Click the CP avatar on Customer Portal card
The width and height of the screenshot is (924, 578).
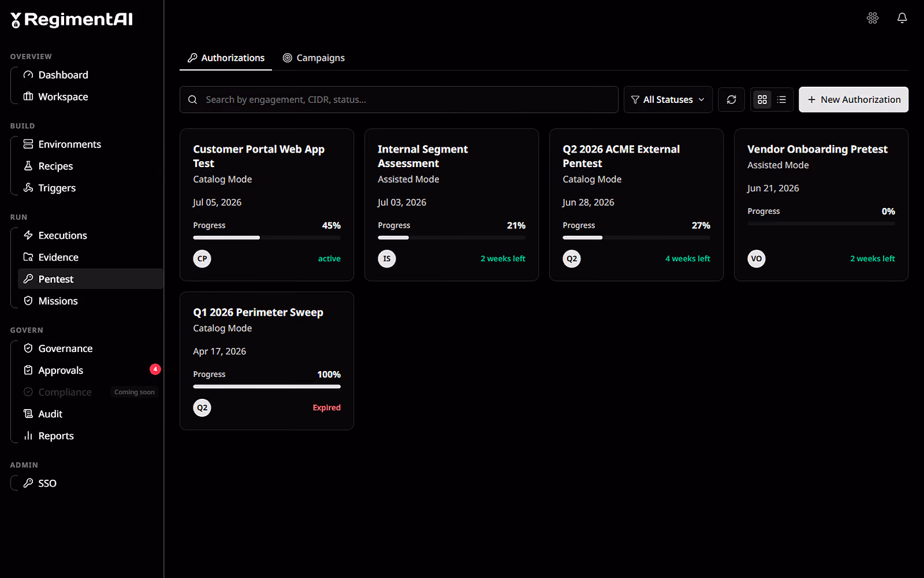[202, 258]
